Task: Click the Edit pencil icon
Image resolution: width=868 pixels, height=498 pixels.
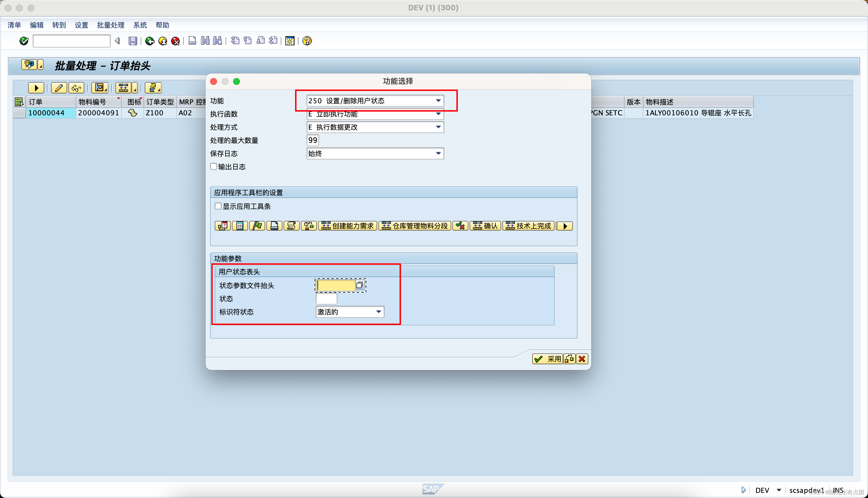Action: 59,87
